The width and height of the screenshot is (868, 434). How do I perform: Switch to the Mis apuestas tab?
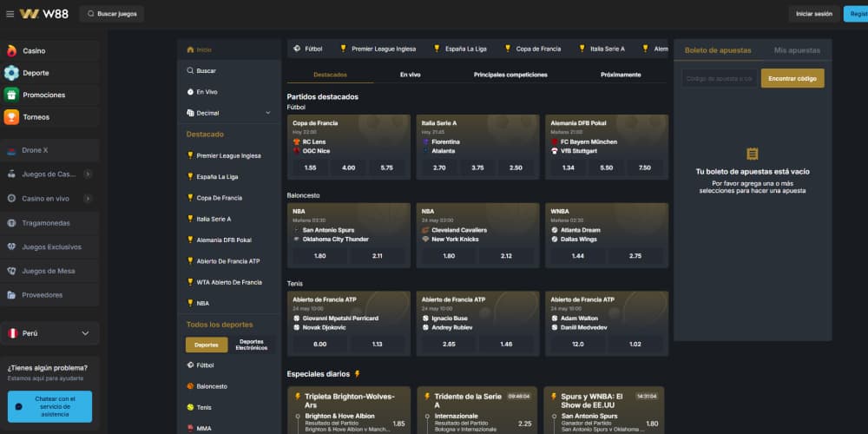click(797, 50)
